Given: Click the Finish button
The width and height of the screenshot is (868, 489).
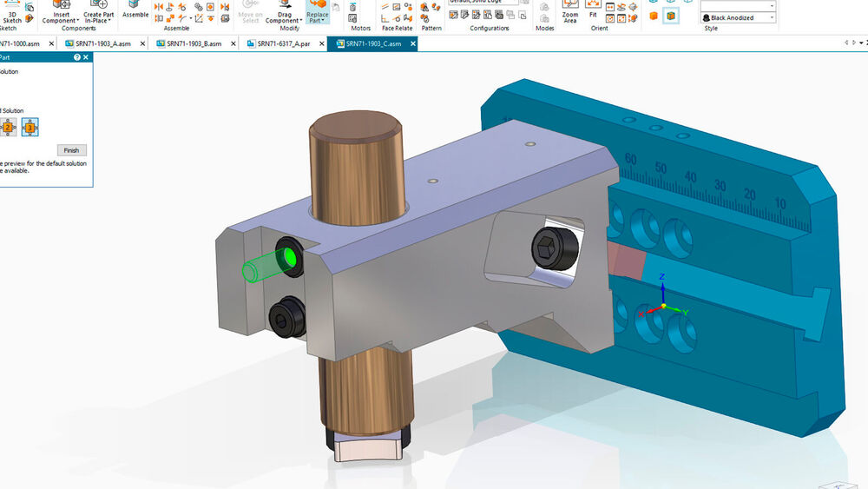Looking at the screenshot, I should [x=71, y=150].
